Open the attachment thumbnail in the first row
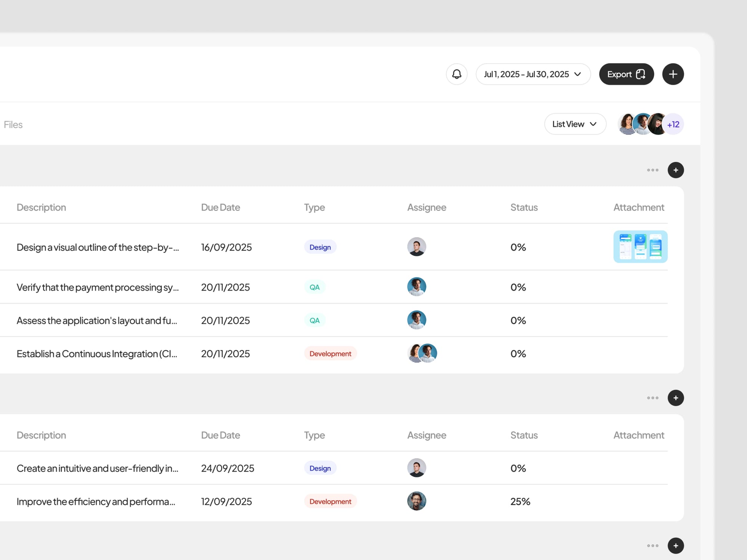 pos(640,247)
